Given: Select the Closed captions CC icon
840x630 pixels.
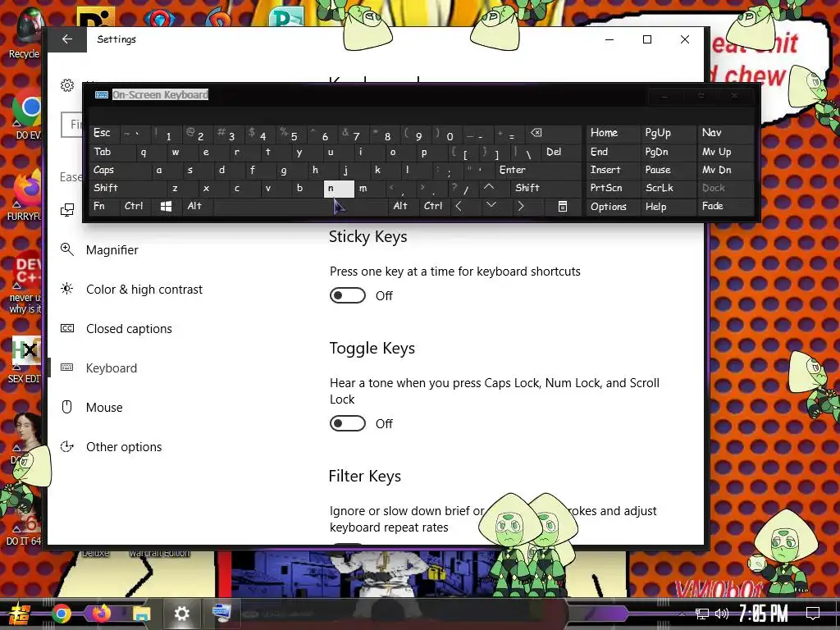Looking at the screenshot, I should (x=67, y=328).
